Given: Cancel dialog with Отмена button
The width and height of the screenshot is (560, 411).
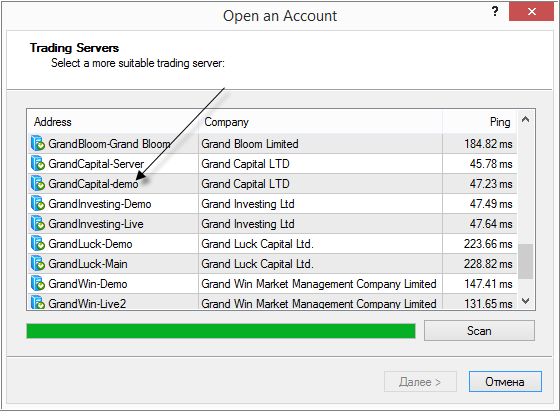Looking at the screenshot, I should point(505,382).
